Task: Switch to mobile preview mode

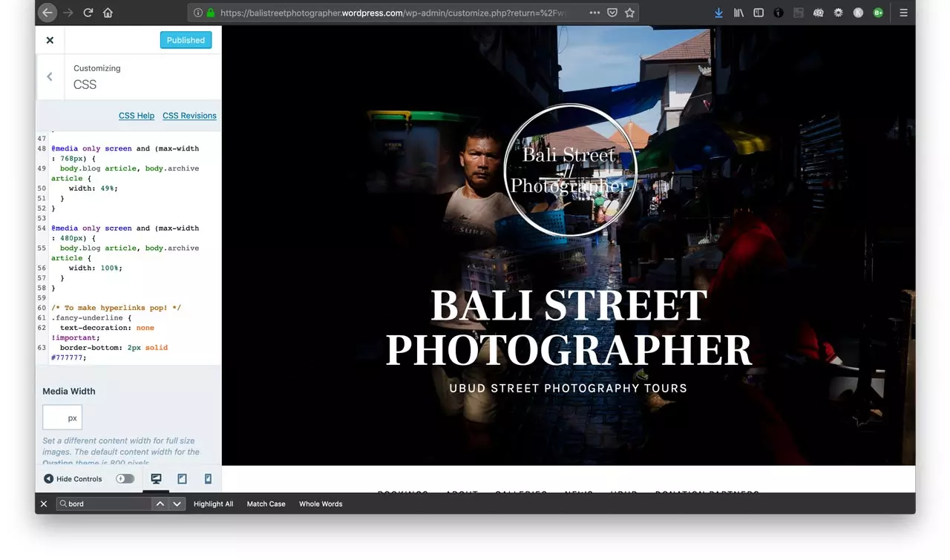Action: (x=208, y=479)
